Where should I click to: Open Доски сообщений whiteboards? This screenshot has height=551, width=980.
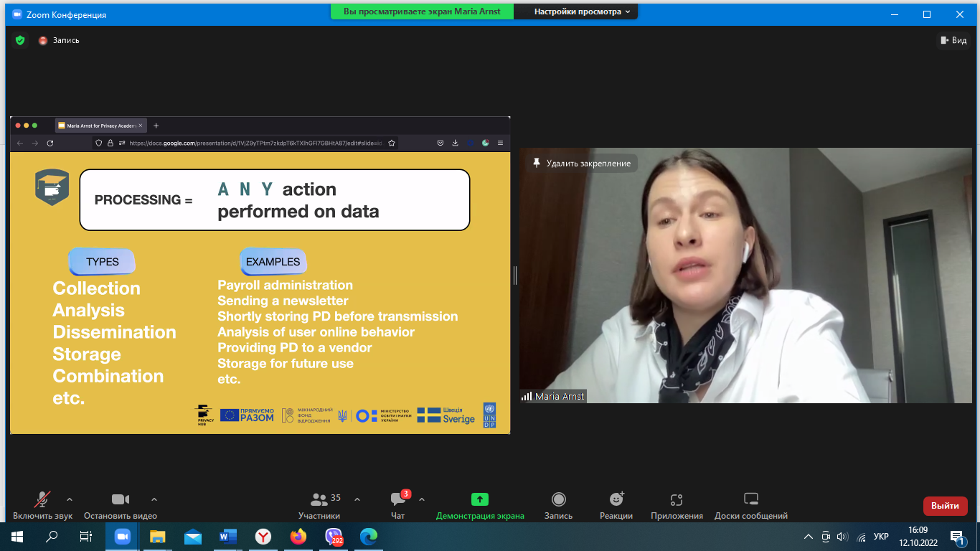[750, 499]
